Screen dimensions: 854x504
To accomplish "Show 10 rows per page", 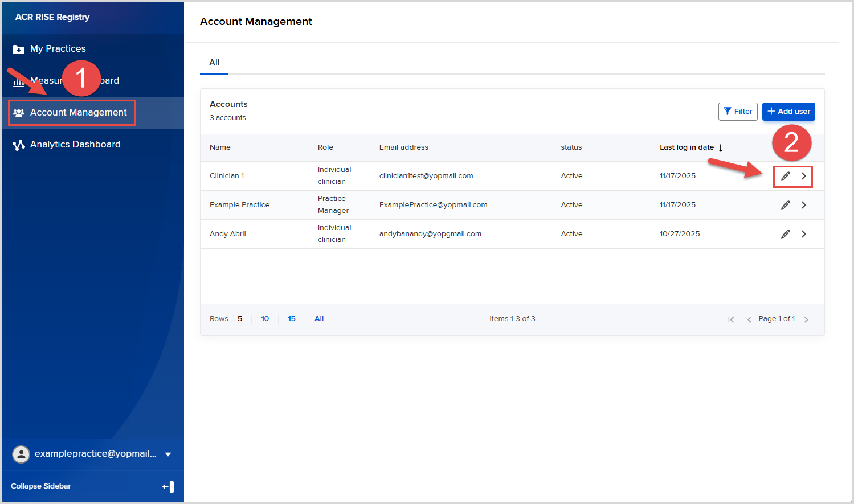I will click(265, 319).
